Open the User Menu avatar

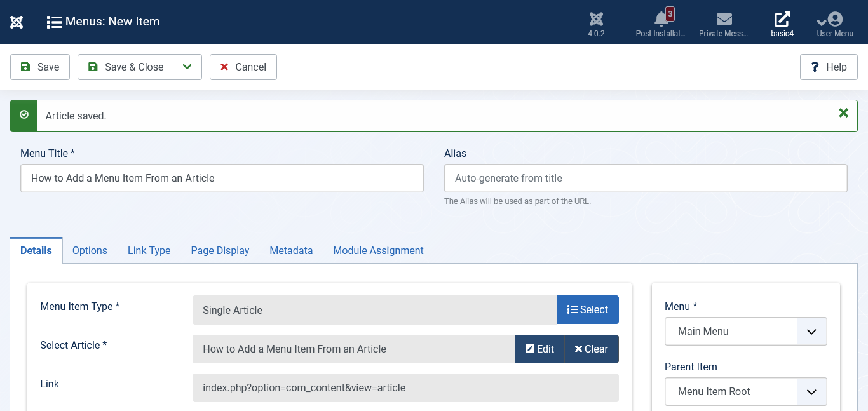point(834,20)
